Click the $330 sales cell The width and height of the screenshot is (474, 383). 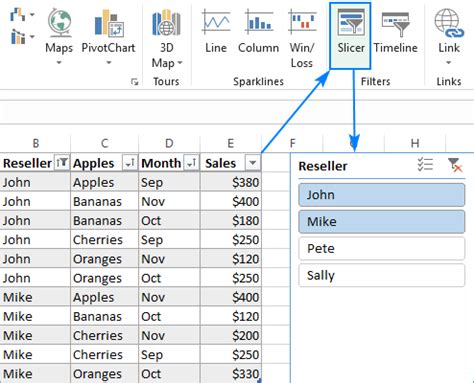coord(231,374)
